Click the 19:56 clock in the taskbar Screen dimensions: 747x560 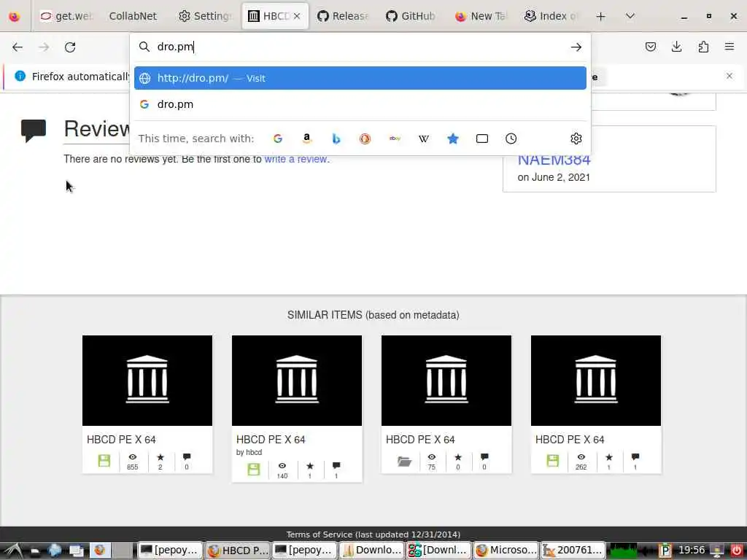click(692, 550)
